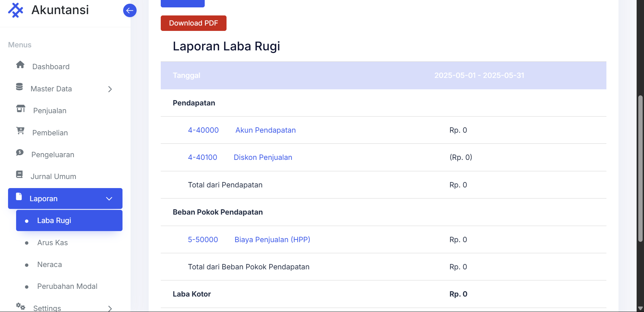The image size is (644, 312).
Task: Collapse sidebar with the back arrow button
Action: tap(130, 10)
